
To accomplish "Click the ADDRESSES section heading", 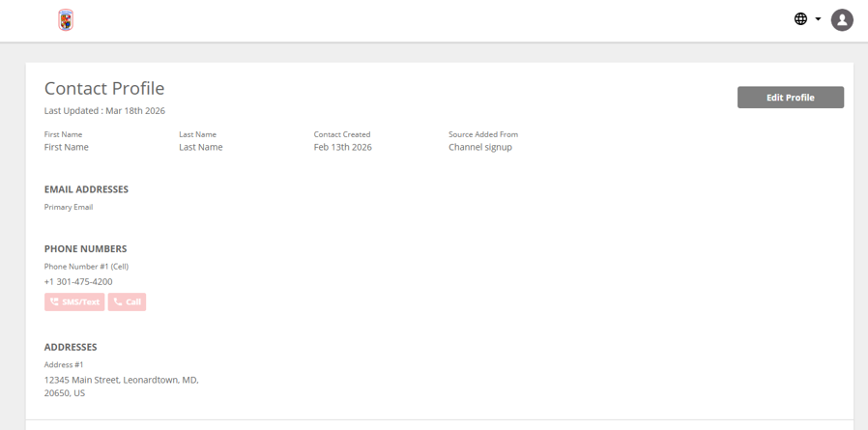I will point(71,347).
